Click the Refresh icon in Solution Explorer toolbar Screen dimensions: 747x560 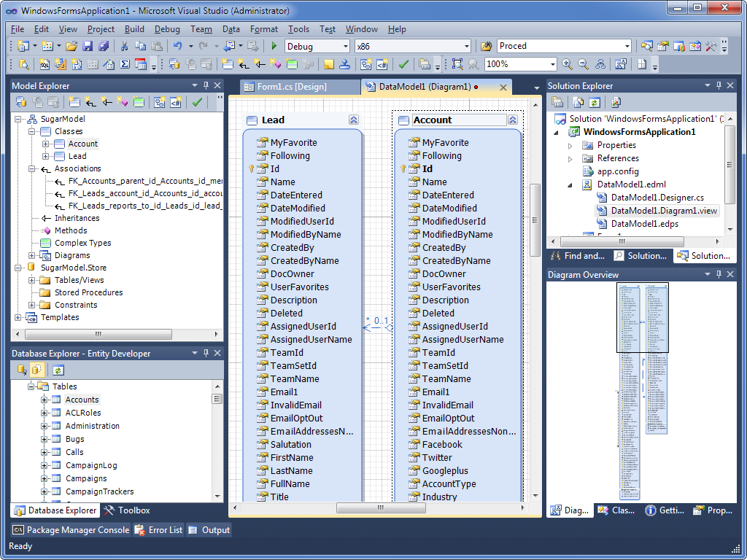594,102
